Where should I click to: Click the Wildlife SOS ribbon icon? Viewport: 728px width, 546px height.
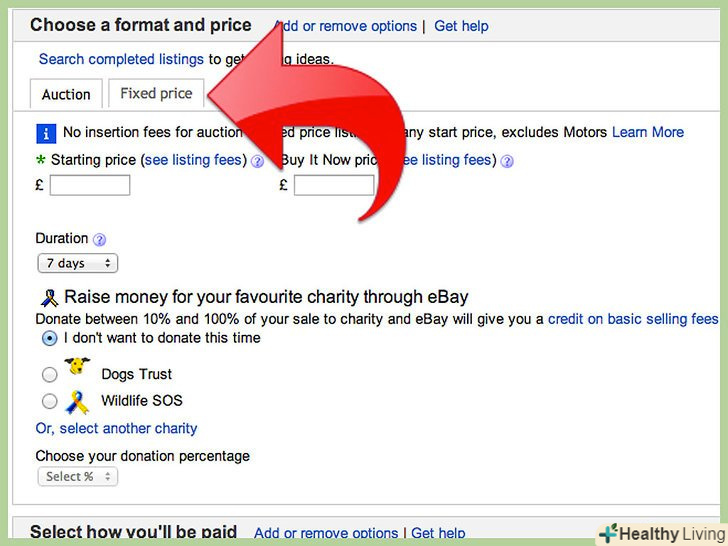(x=76, y=401)
